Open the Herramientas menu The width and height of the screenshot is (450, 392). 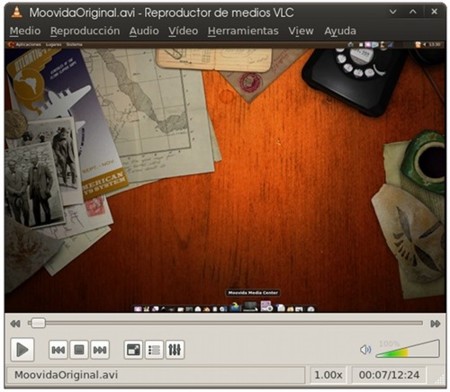pos(243,31)
